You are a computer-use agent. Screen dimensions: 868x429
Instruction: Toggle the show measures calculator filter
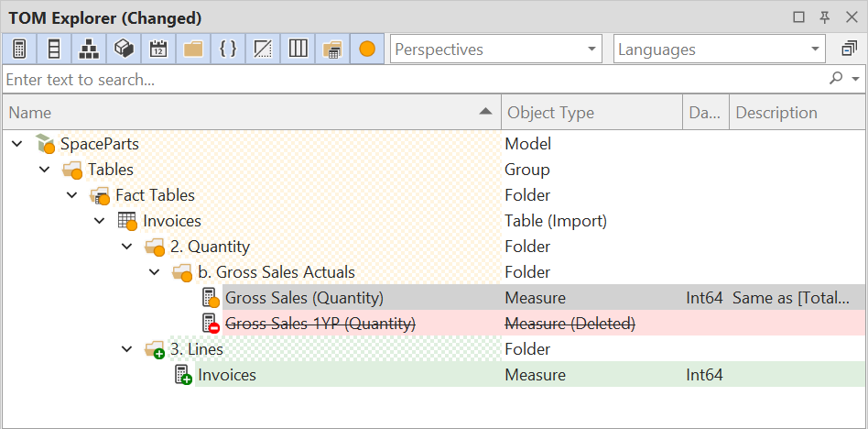(19, 49)
